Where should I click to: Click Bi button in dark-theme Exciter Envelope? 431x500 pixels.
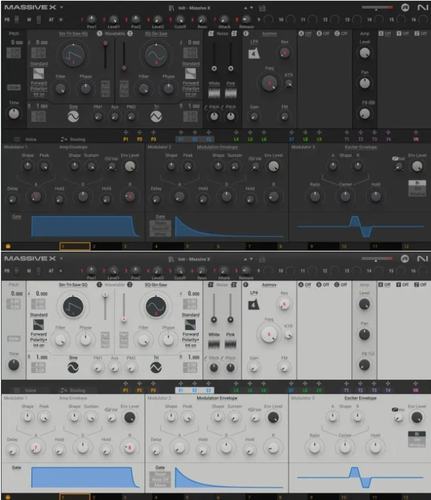pos(417,183)
